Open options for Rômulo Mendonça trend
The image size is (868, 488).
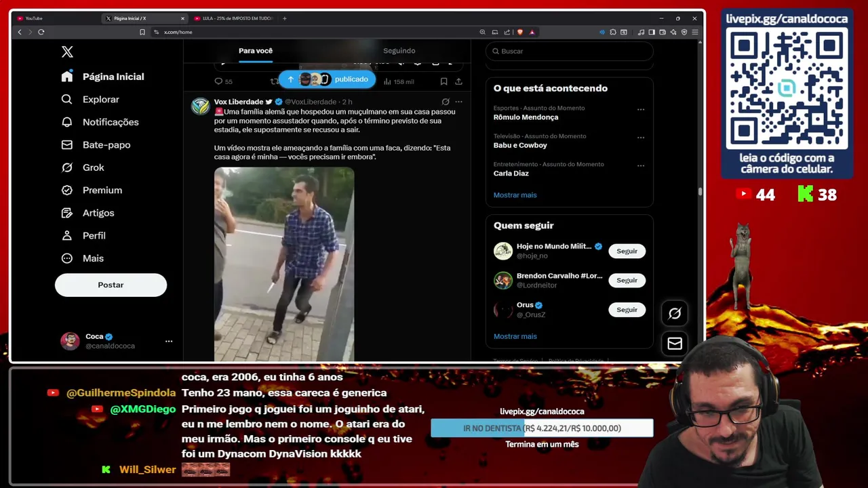pos(641,110)
